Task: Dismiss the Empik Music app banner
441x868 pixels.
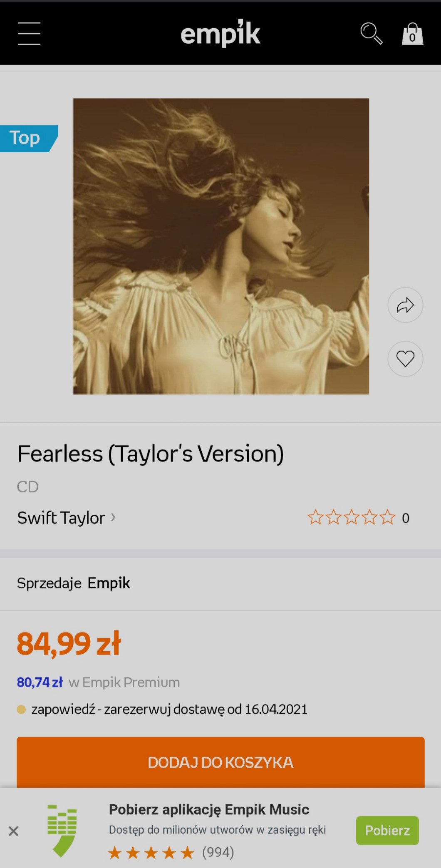Action: (14, 831)
